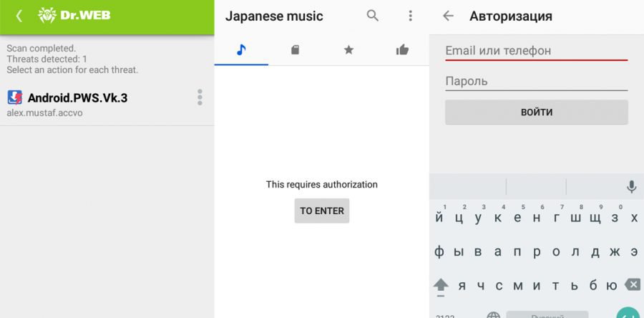The image size is (644, 318).
Task: Go back with Dr.WEB header chevron
Action: tap(19, 16)
